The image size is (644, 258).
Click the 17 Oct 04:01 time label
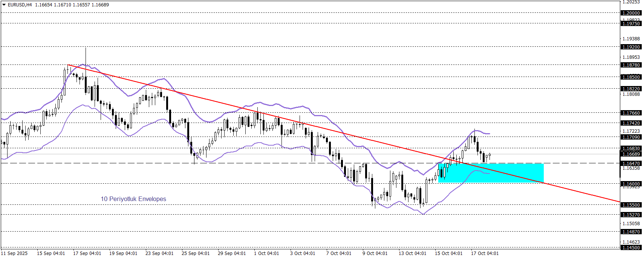point(485,253)
